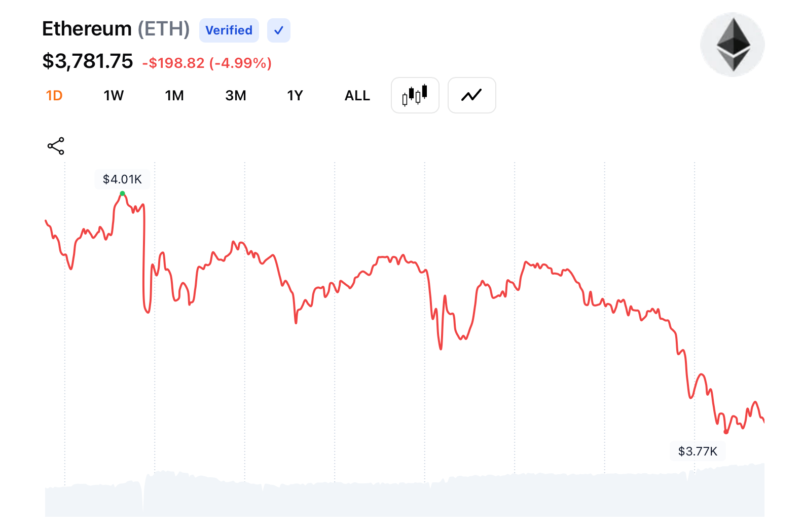Viewport: 803px width, 532px height.
Task: Click the -$198.82 (-4.99%) price change
Action: click(207, 63)
